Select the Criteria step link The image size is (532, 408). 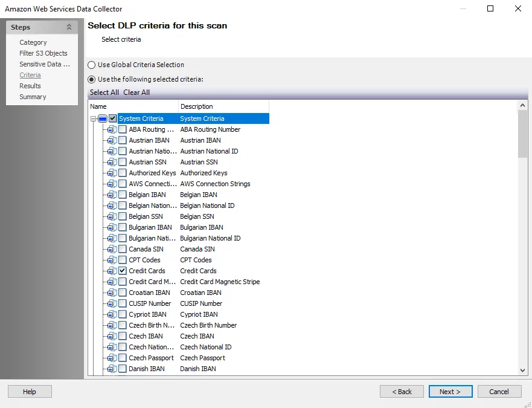point(30,75)
